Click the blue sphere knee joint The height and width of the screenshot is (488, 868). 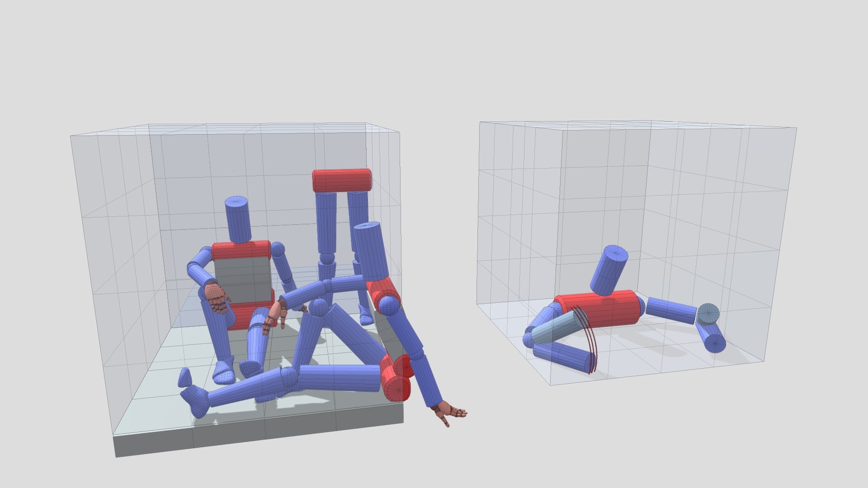point(319,308)
